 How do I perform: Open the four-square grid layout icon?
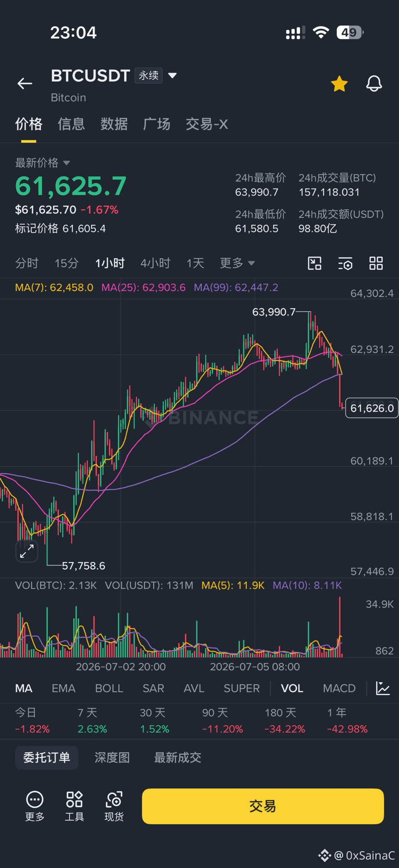tap(376, 263)
